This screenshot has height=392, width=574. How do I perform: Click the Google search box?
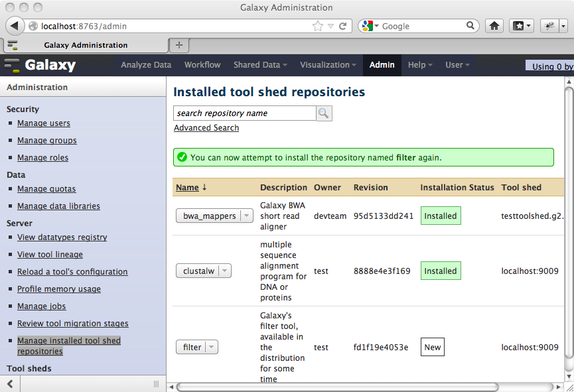(423, 26)
